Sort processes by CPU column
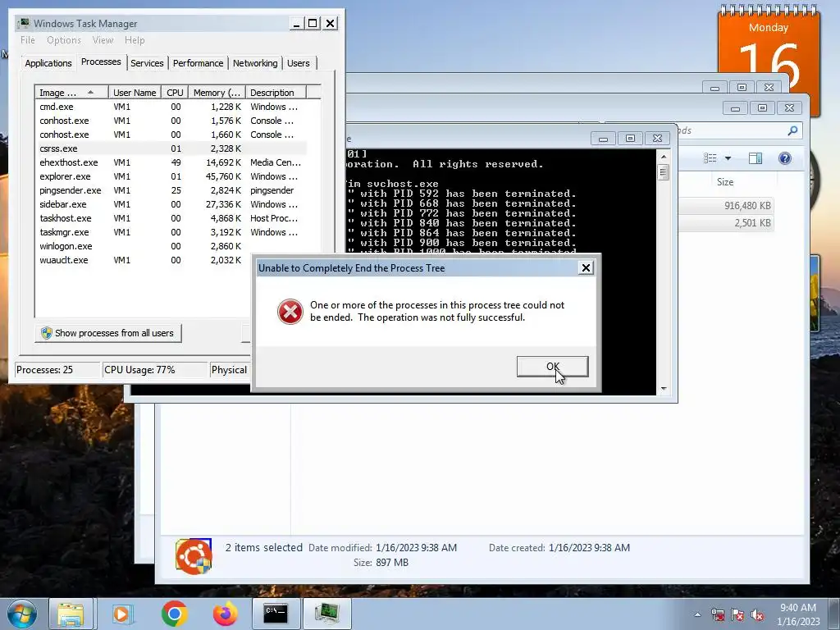Image resolution: width=840 pixels, height=630 pixels. tap(175, 93)
